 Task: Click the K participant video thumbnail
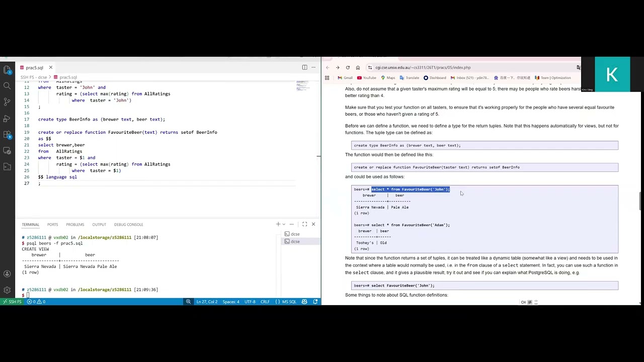[x=612, y=75]
